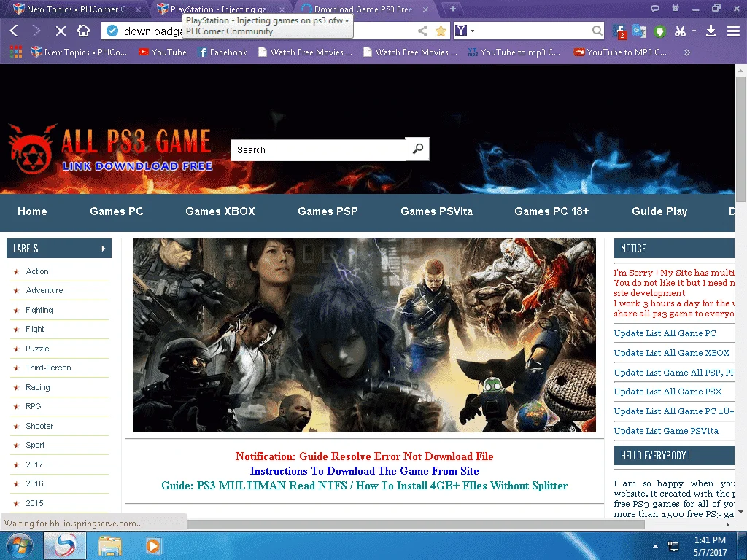Open the Games PC 18+ menu item
747x560 pixels.
tap(551, 211)
